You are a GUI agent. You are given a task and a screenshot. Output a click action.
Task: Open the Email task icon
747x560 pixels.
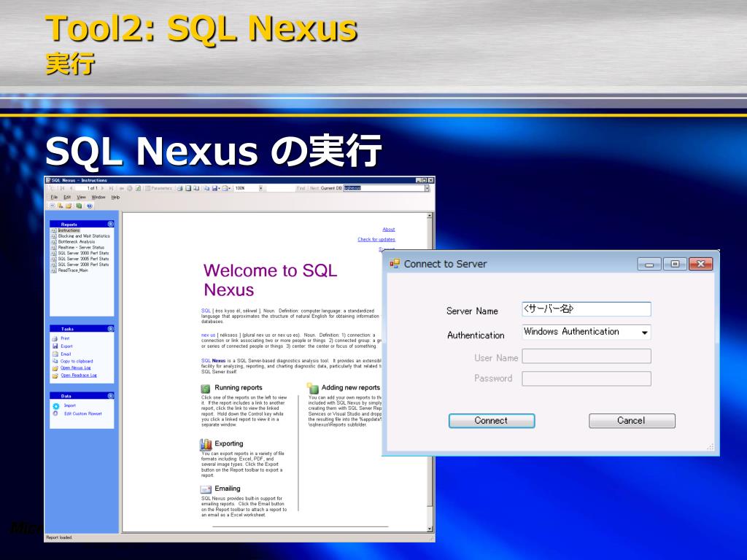(54, 354)
